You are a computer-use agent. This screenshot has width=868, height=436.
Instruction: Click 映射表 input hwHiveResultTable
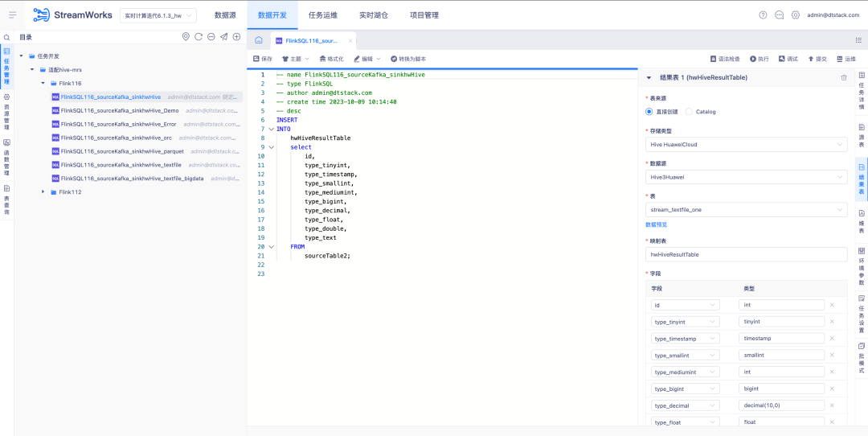tap(746, 254)
